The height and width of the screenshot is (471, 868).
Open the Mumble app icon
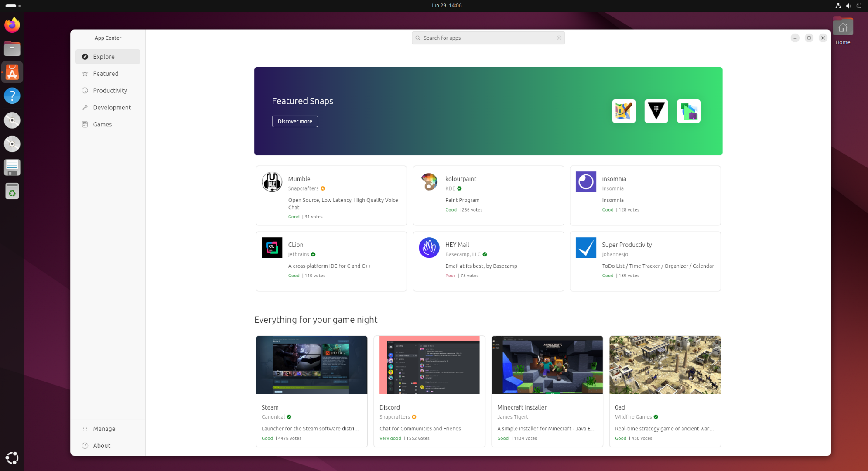point(272,182)
